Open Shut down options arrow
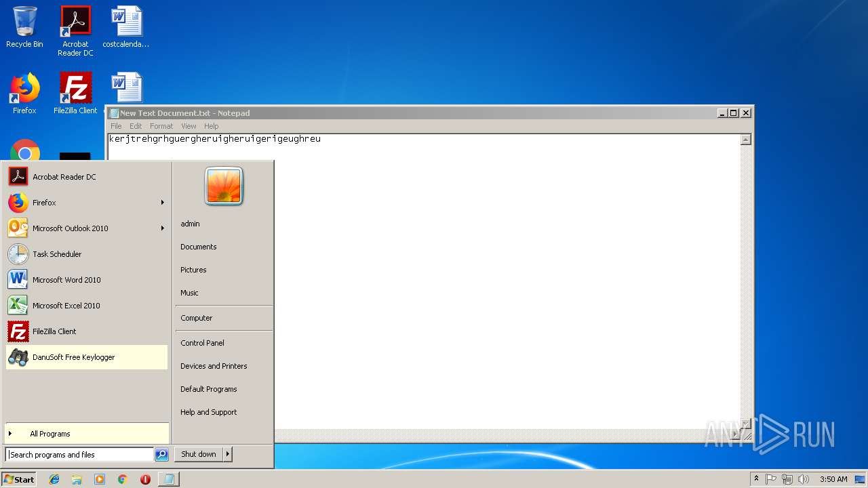This screenshot has height=488, width=868. tap(228, 454)
